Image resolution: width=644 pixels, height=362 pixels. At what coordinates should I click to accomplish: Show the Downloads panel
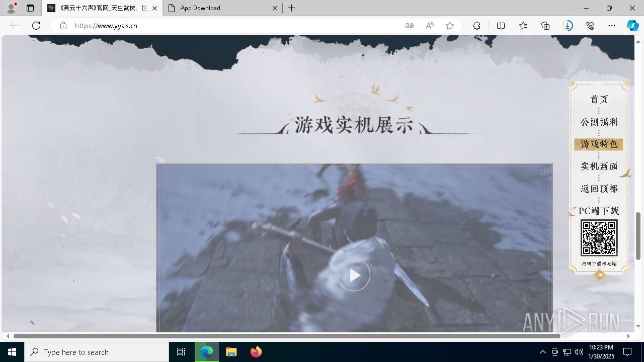(x=568, y=26)
